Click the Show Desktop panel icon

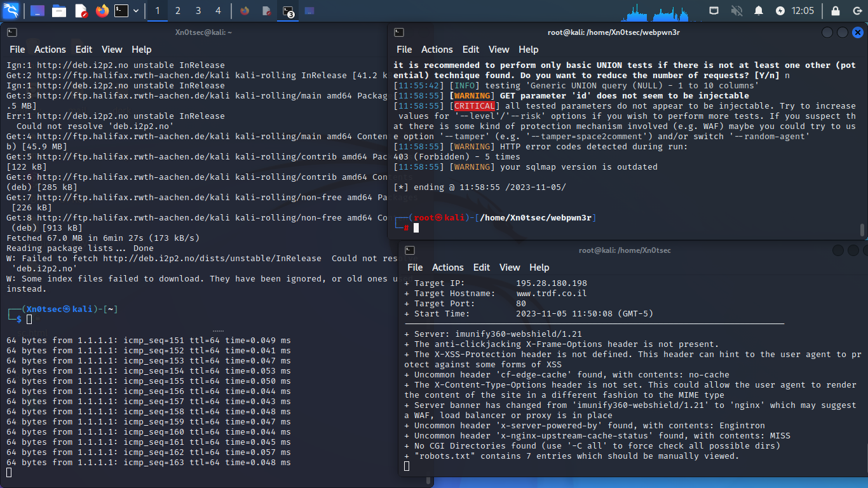pyautogui.click(x=37, y=11)
